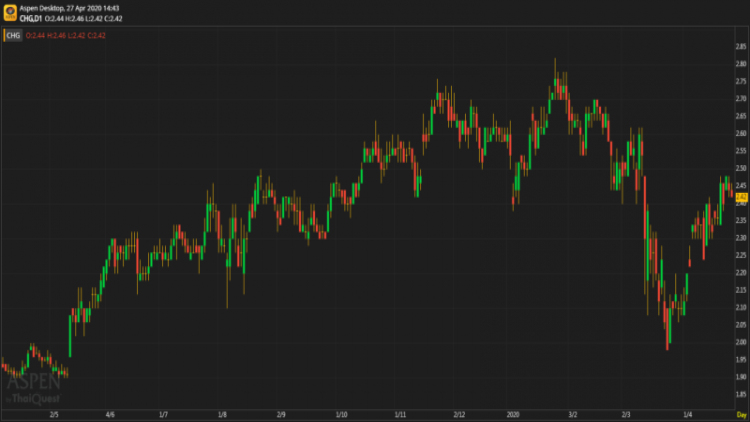Click the 2.80 level on price axis
Viewport: 750px width, 422px height.
tap(741, 64)
